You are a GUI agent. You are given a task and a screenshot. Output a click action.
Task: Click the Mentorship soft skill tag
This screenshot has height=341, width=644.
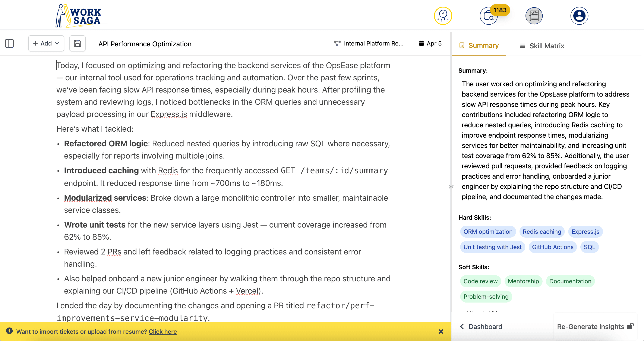click(x=523, y=281)
